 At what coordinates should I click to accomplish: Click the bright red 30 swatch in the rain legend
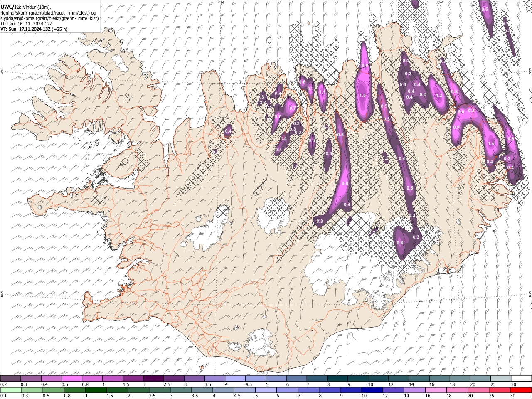click(x=521, y=390)
